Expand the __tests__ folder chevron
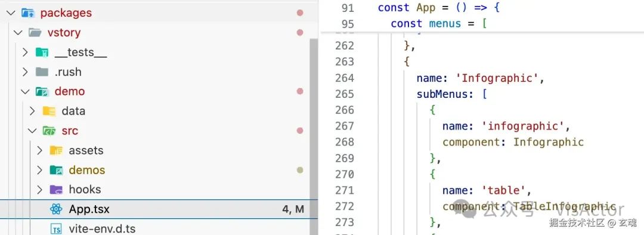 coord(25,52)
